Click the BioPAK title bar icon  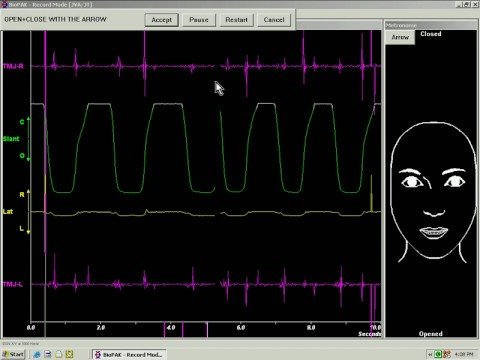point(4,4)
